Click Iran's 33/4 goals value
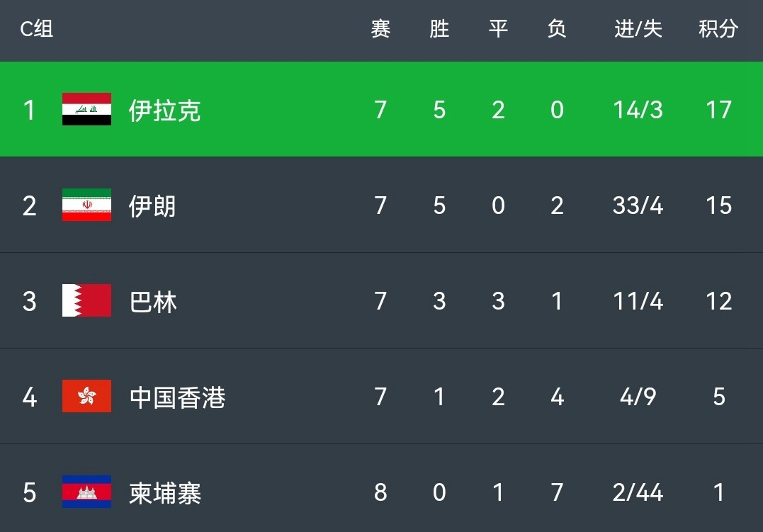The width and height of the screenshot is (763, 532). (x=638, y=205)
